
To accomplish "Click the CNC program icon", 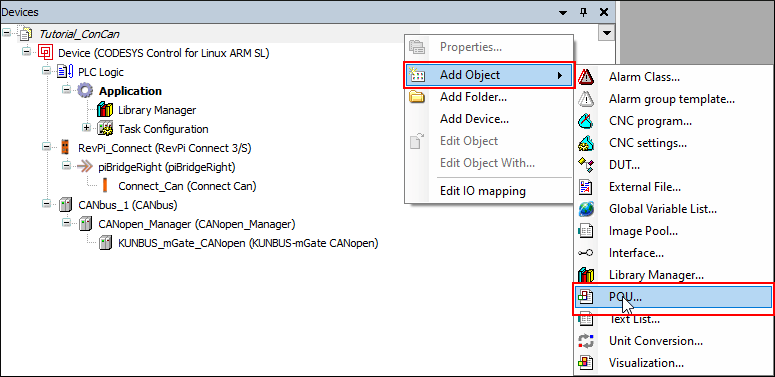I will 586,121.
